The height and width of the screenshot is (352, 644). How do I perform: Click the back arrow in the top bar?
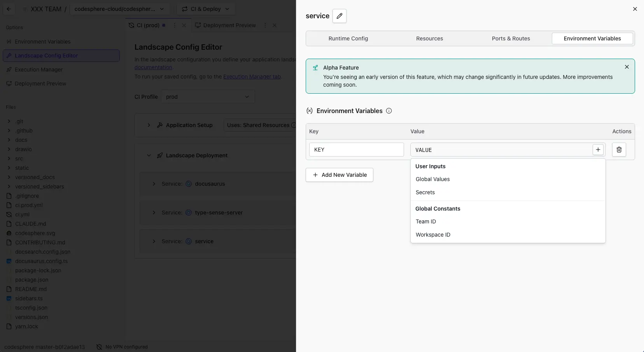click(x=9, y=9)
